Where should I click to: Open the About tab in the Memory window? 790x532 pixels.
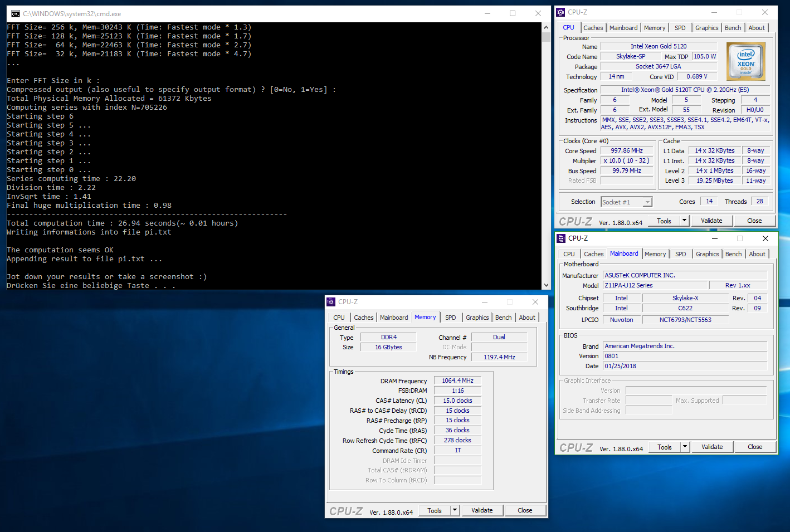(x=527, y=318)
